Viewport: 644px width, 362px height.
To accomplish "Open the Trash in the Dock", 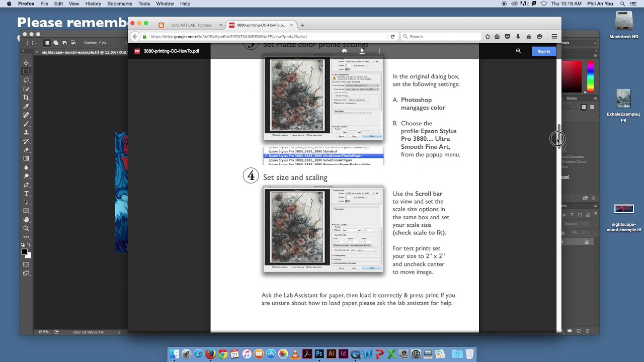I will coord(469,354).
